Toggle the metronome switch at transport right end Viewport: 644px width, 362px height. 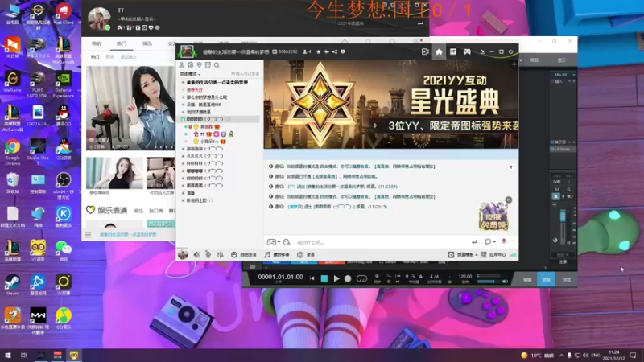tap(506, 282)
